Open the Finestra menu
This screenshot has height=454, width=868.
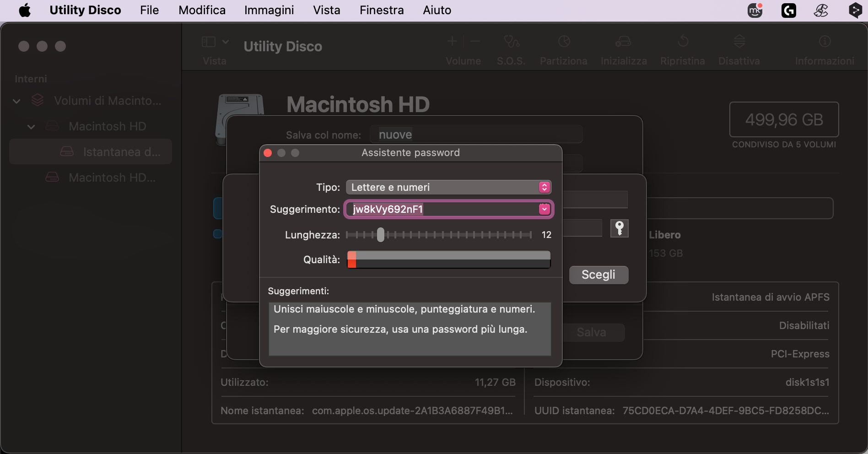[382, 10]
